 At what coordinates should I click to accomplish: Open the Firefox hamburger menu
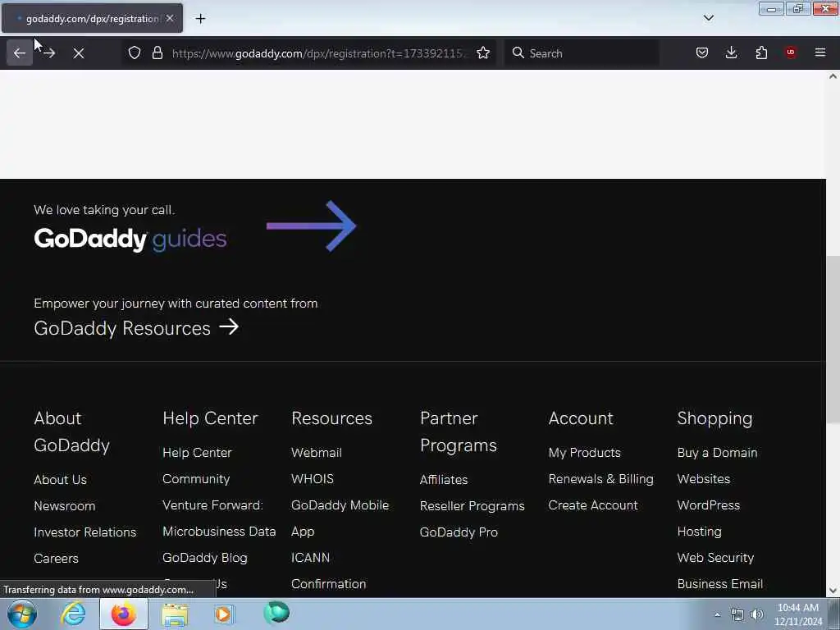click(x=819, y=52)
